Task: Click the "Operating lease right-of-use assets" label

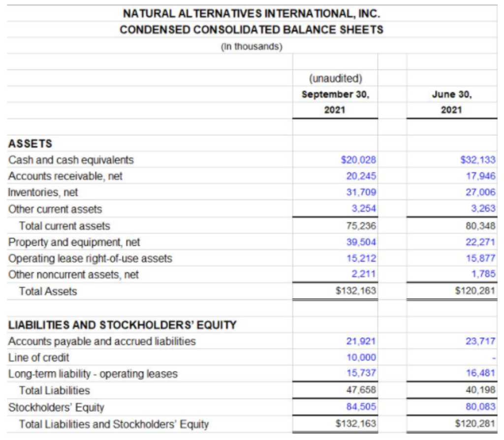Action: click(91, 259)
